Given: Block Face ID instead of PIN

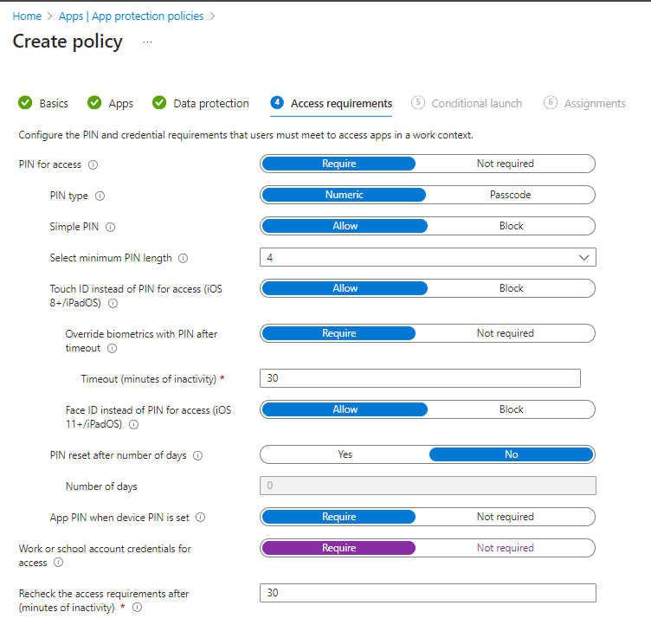Looking at the screenshot, I should (x=511, y=409).
